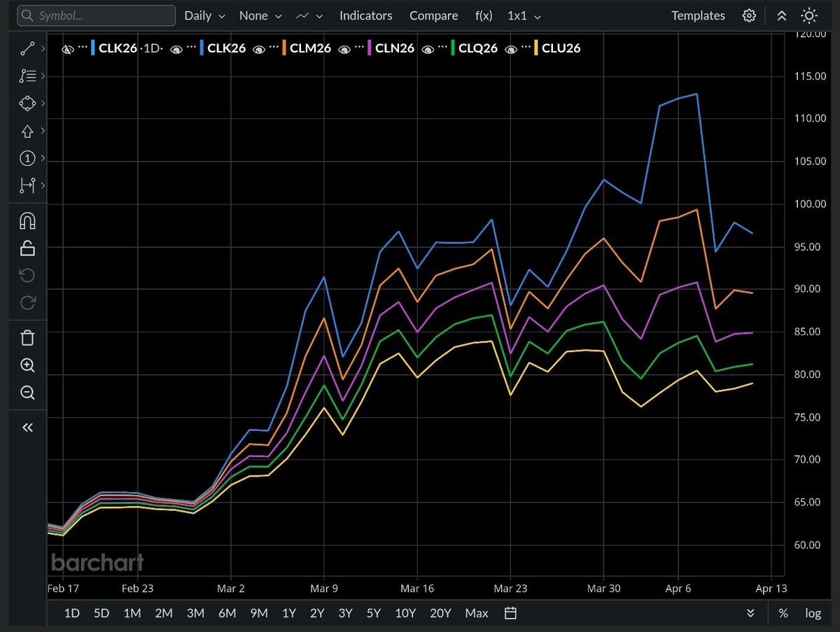Hide the second CLK26 comparison line
The image size is (840, 632).
tap(177, 48)
